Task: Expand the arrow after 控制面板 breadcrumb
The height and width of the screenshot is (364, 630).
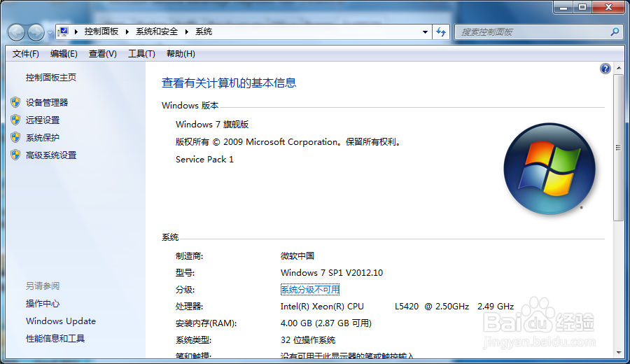Action: 127,31
